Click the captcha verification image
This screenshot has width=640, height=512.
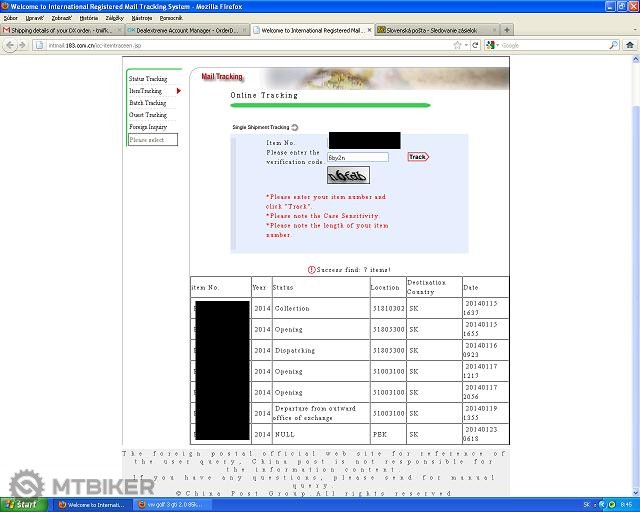tap(347, 176)
